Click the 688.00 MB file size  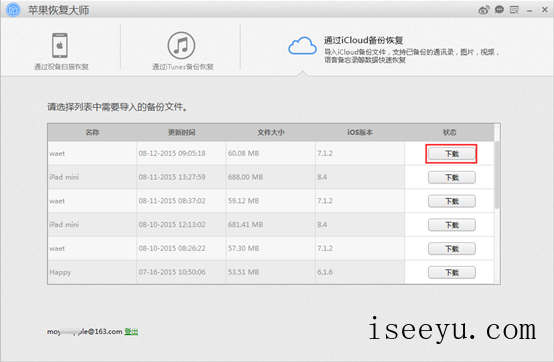click(x=245, y=177)
